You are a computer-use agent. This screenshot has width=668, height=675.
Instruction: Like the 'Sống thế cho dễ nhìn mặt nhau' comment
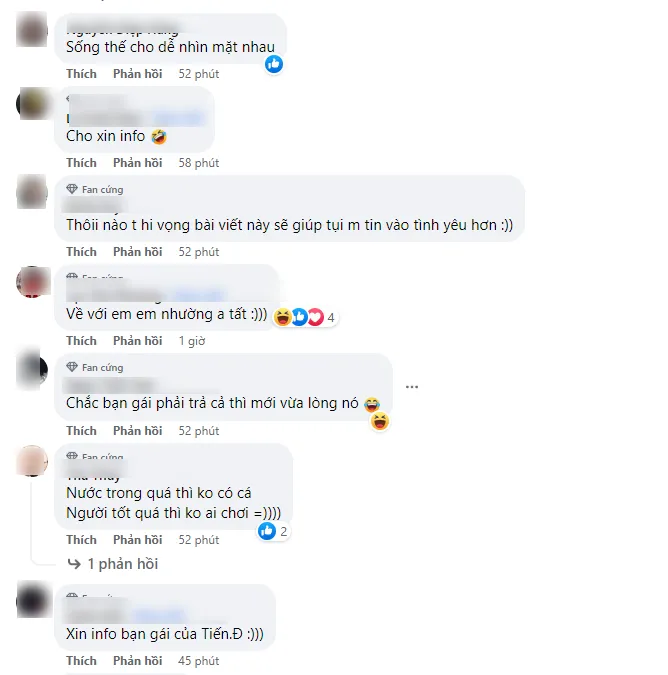point(81,74)
